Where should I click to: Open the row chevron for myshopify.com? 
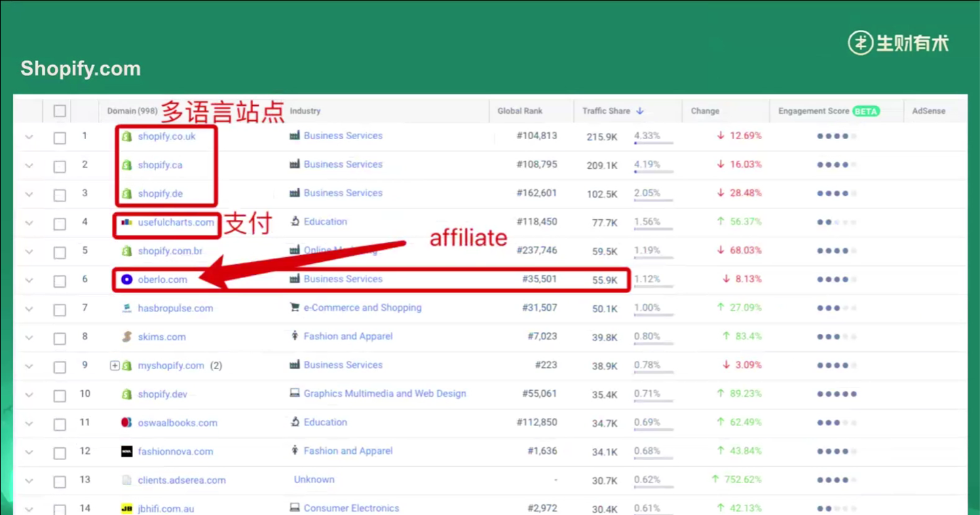click(29, 366)
